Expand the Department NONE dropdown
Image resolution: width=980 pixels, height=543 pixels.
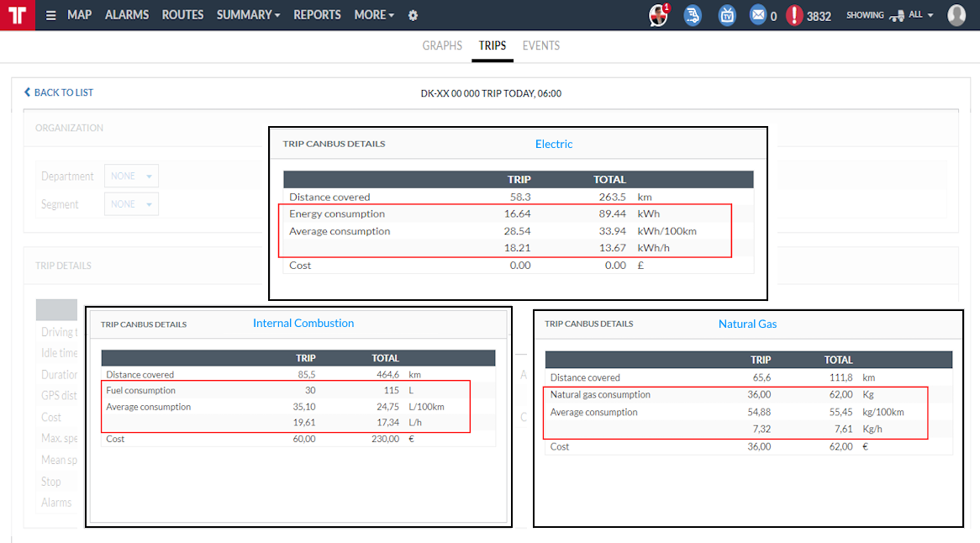(131, 177)
